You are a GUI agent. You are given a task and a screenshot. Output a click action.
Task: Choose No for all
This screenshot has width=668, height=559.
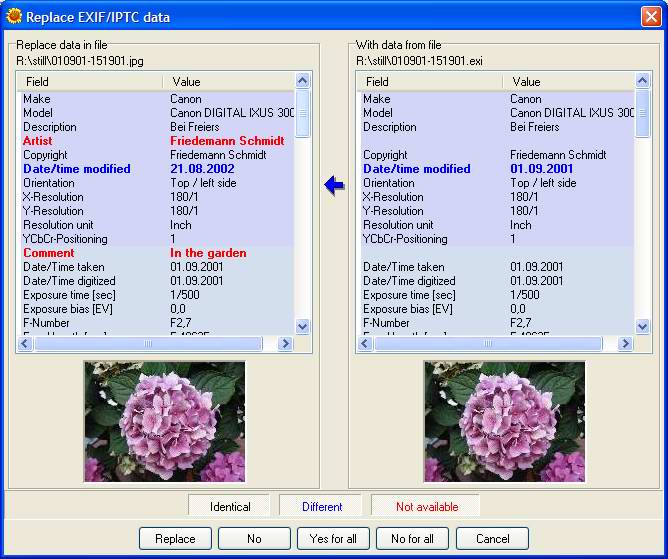point(412,539)
